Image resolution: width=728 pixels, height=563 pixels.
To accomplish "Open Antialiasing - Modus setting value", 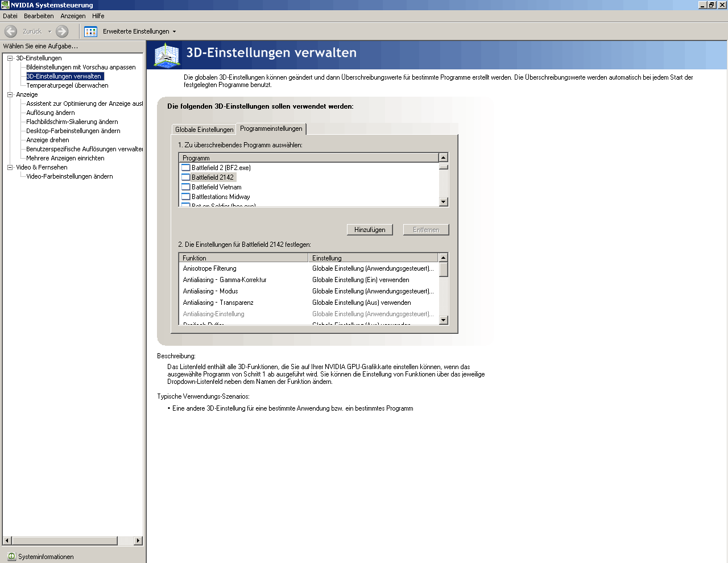I will tap(373, 291).
